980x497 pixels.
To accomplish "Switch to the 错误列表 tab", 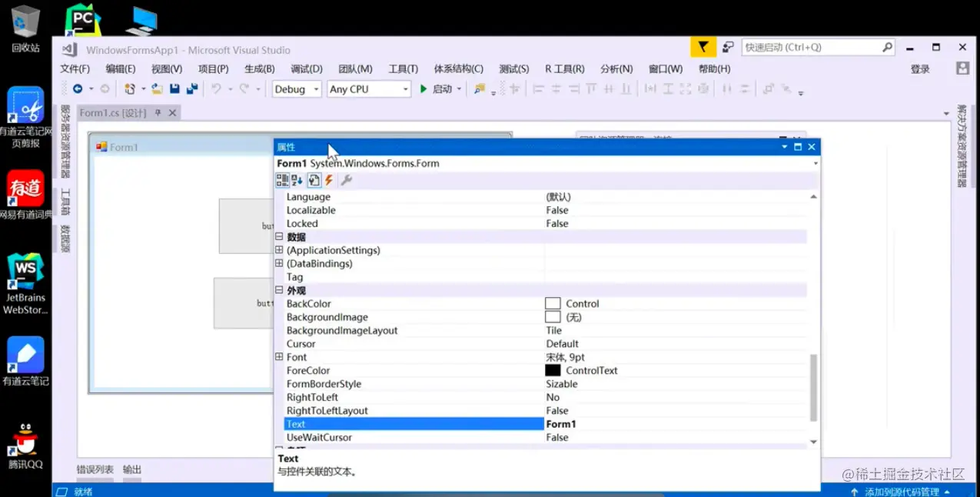I will click(95, 469).
